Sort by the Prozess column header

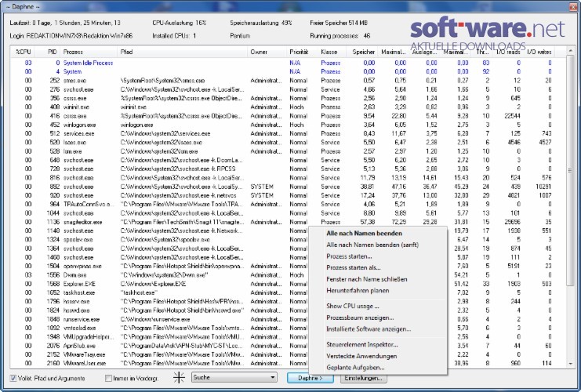point(89,53)
